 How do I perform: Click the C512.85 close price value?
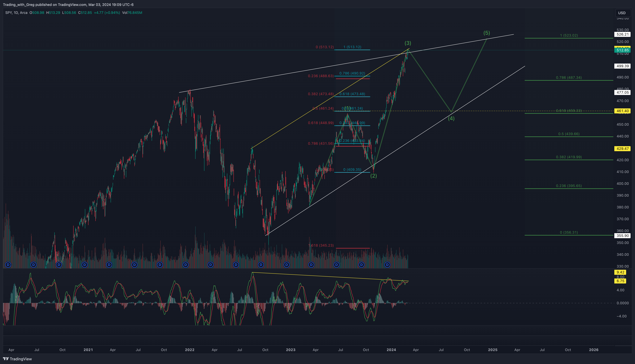85,13
